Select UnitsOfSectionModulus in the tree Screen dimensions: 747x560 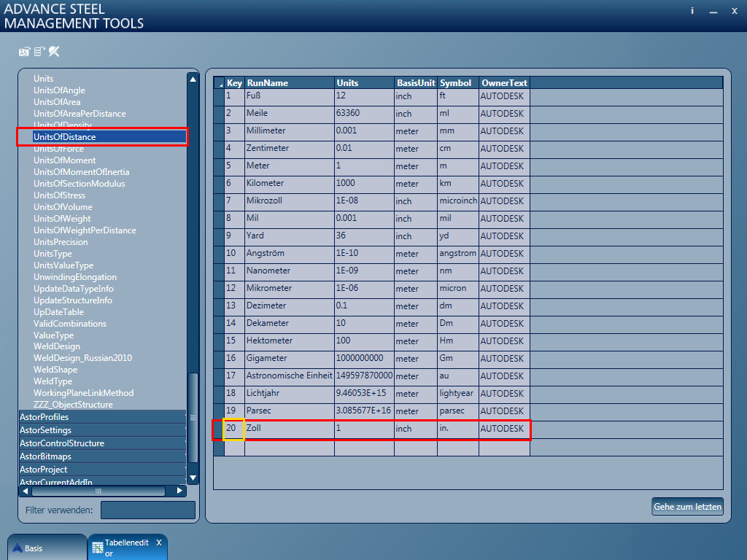[x=79, y=184]
